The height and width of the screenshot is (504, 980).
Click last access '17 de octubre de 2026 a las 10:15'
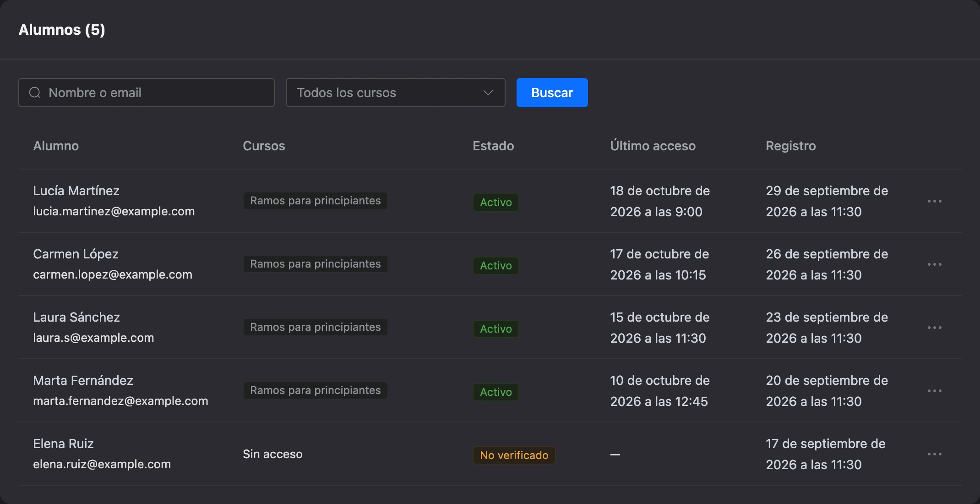[659, 264]
